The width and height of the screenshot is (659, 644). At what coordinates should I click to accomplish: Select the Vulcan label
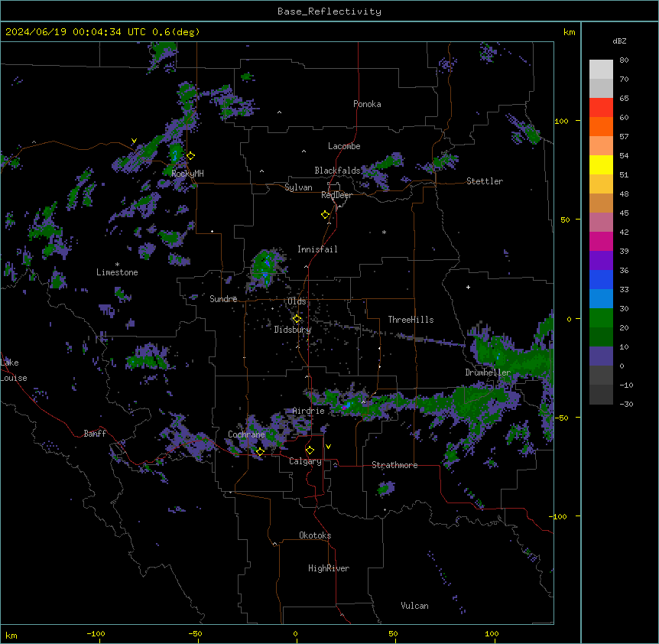click(414, 606)
